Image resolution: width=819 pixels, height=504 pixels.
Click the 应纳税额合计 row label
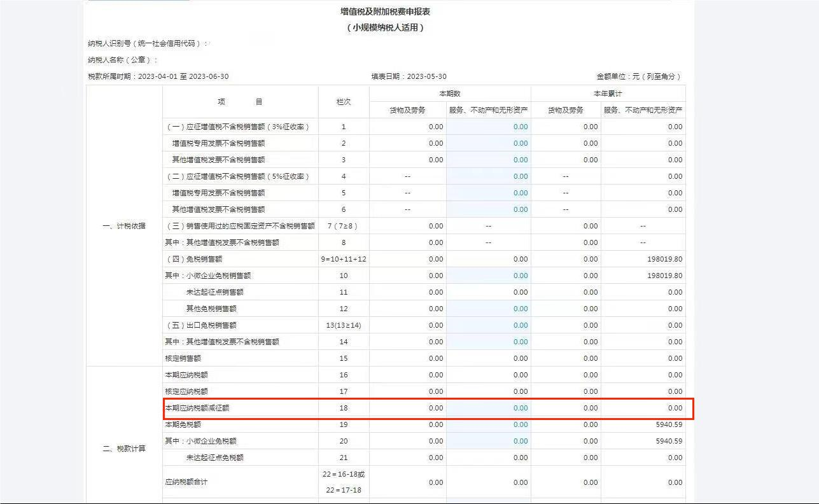(x=186, y=482)
